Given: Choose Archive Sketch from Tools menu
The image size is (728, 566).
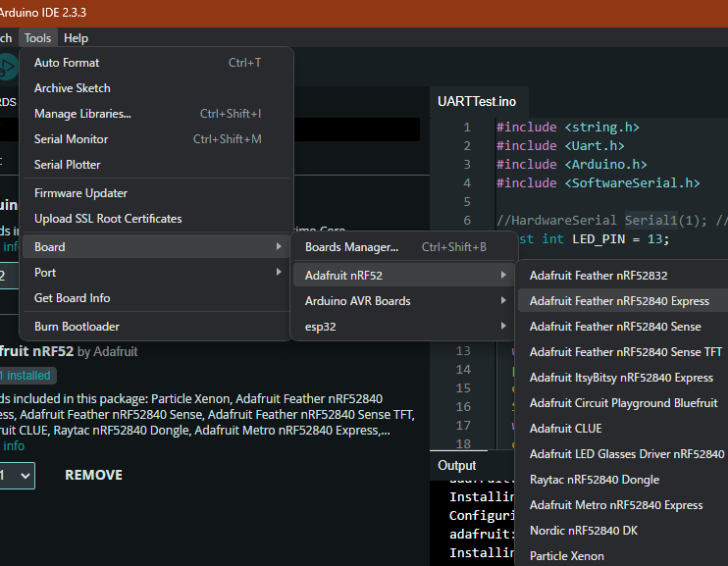Looking at the screenshot, I should [x=156, y=88].
